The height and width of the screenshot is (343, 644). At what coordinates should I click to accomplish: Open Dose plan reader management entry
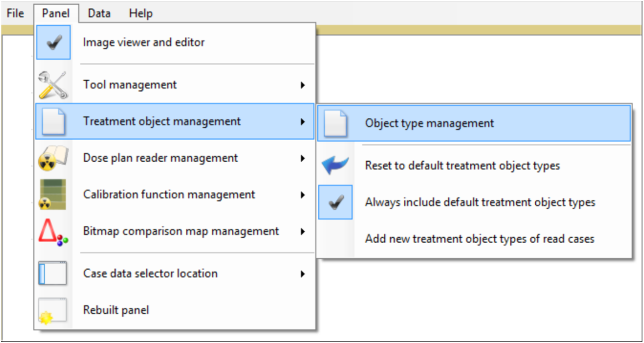click(175, 158)
